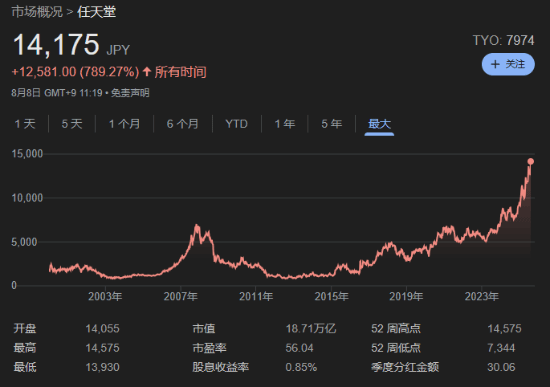550x387 pixels.
Task: Click the +12,581.00 (789.27%) change text
Action: click(75, 72)
